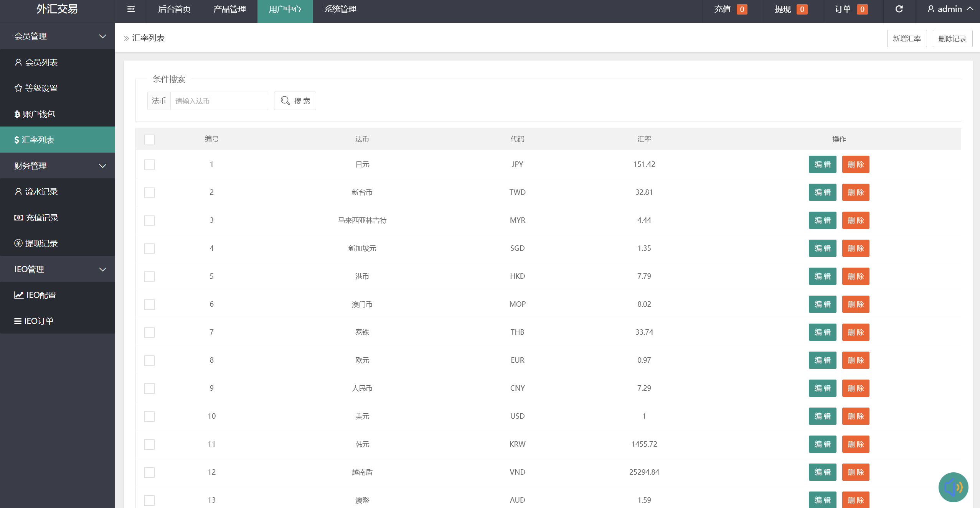Tick the checkbox for 新加坡元 SGD row
Image resolution: width=980 pixels, height=508 pixels.
[x=149, y=248]
